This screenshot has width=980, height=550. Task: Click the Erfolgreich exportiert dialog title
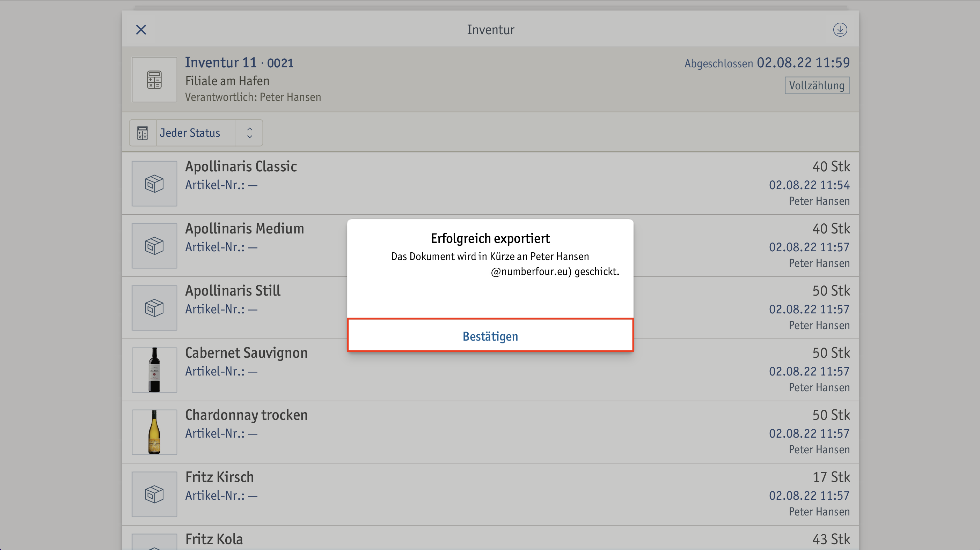coord(490,238)
